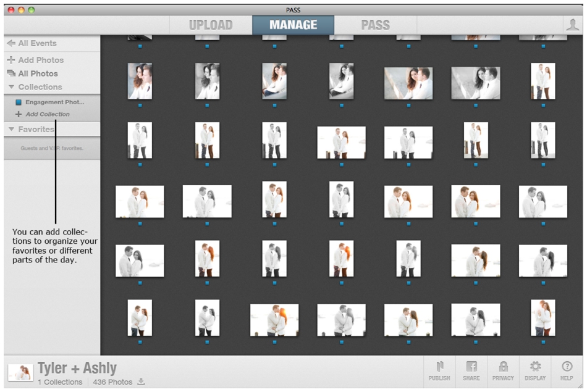The height and width of the screenshot is (392, 587).
Task: Select the bright sun flare hugging photo
Action: (x=274, y=320)
